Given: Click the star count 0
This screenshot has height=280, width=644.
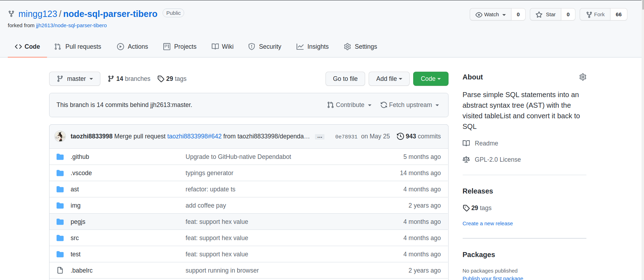Looking at the screenshot, I should (568, 14).
